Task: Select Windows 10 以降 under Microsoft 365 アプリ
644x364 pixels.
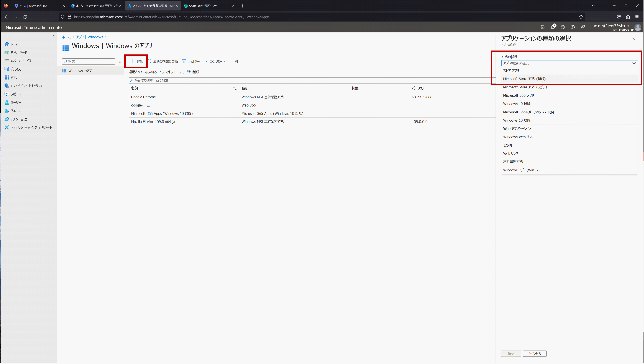Action: (x=569, y=104)
